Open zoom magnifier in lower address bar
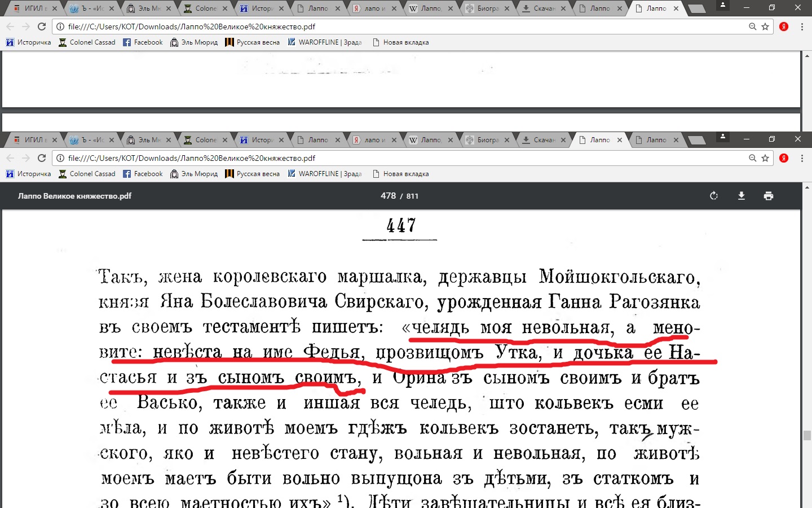 coord(752,158)
